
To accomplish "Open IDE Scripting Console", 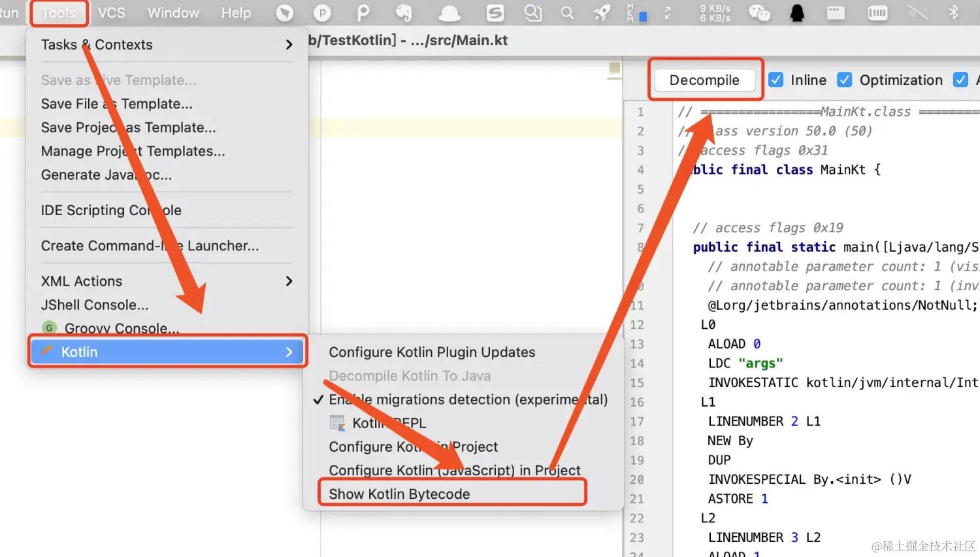I will [x=111, y=211].
